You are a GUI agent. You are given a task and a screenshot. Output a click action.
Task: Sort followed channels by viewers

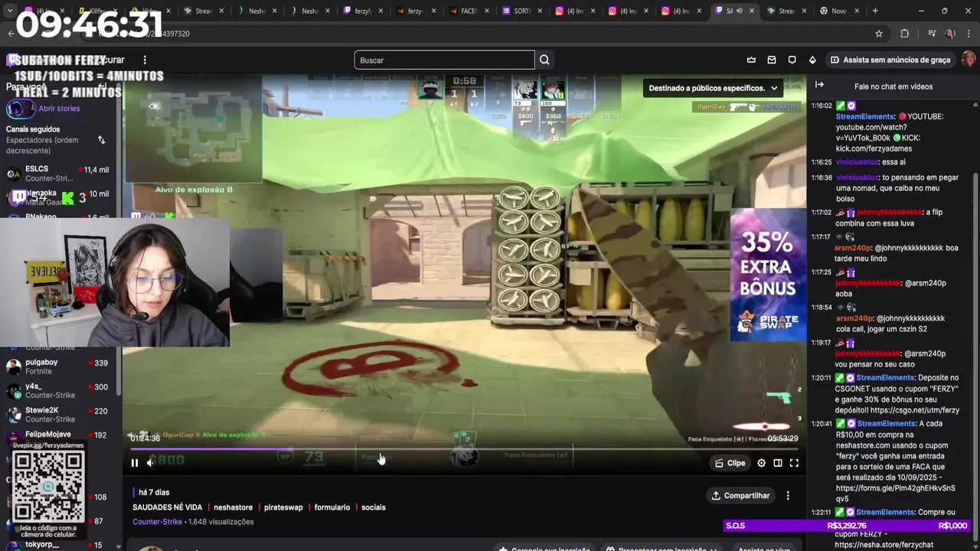point(101,140)
